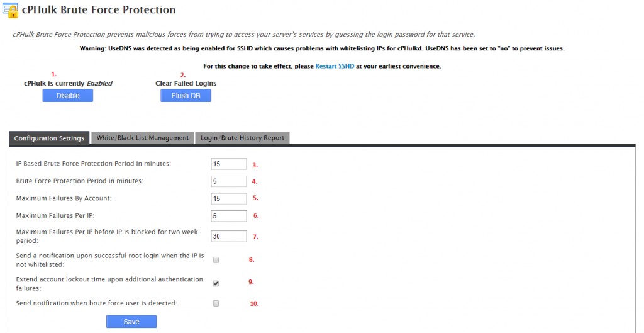This screenshot has width=644, height=333.
Task: Click 'Maximum Failures By Account:' label
Action: pos(64,198)
